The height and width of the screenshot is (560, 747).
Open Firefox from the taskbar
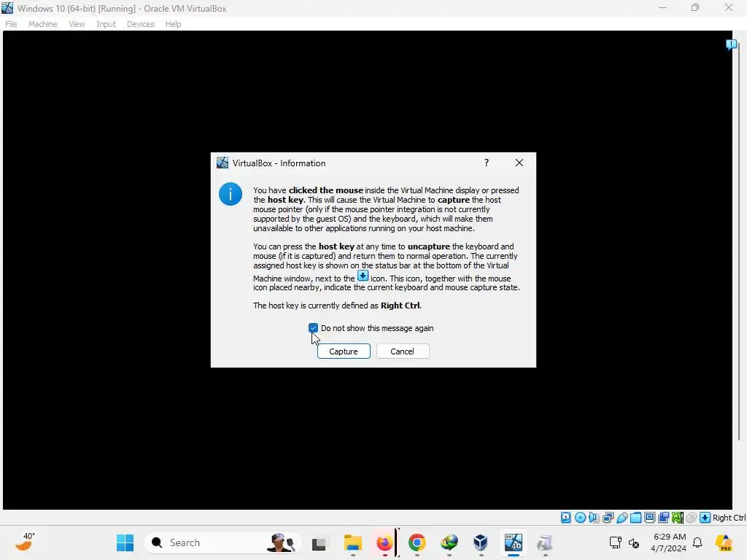(x=384, y=542)
